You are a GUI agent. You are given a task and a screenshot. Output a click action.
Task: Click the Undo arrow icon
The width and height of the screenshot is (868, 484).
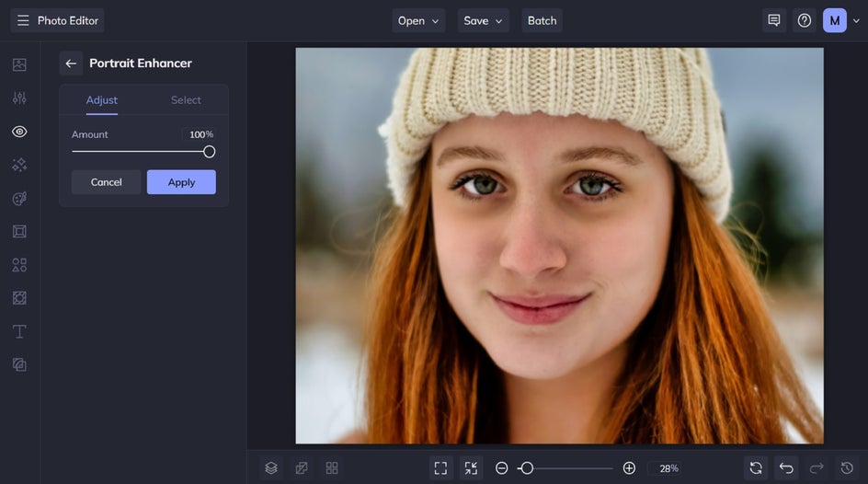(786, 468)
